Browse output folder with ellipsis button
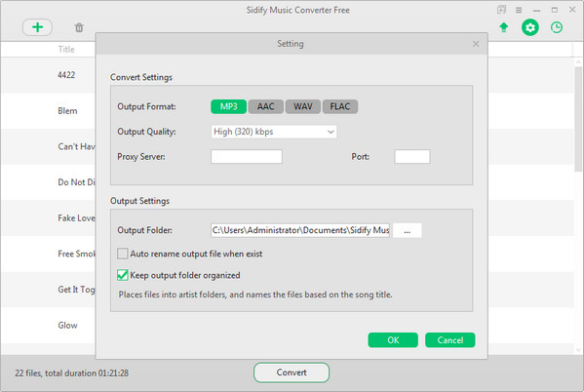584x392 pixels. 408,230
